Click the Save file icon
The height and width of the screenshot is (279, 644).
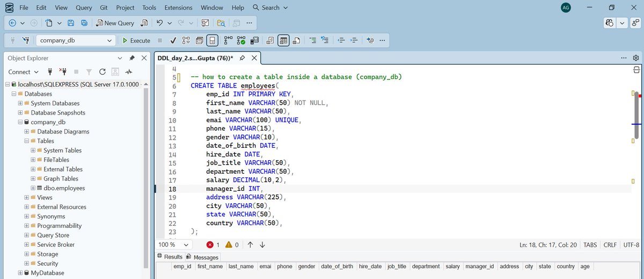pos(71,23)
